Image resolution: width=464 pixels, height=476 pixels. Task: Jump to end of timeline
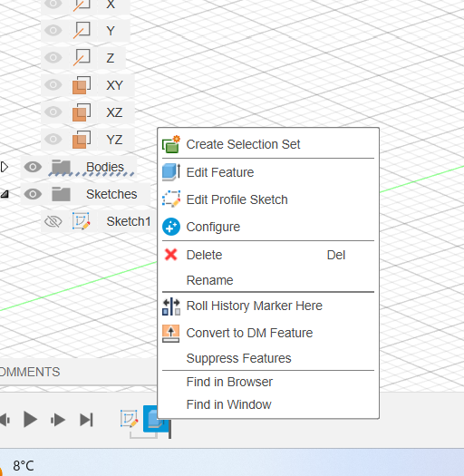[86, 420]
